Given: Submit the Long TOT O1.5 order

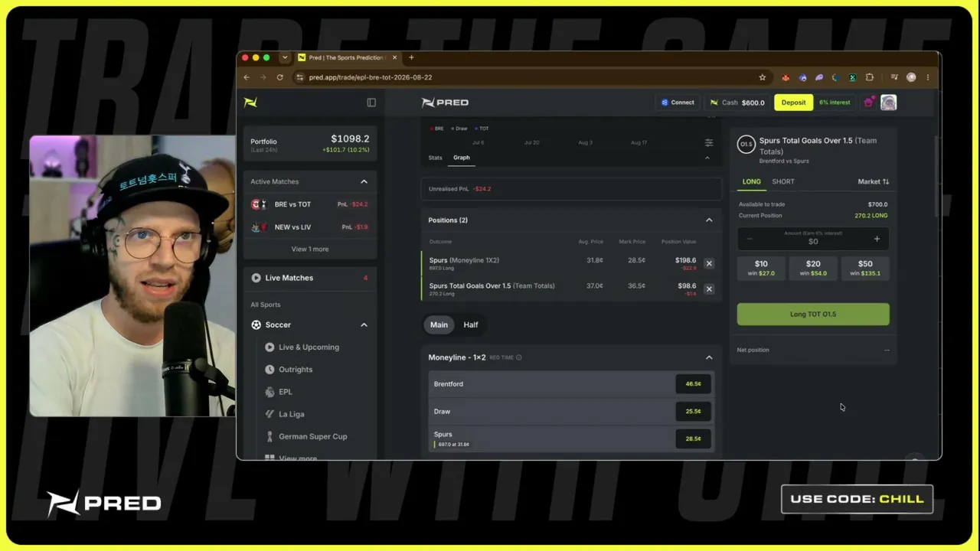Looking at the screenshot, I should 813,315.
